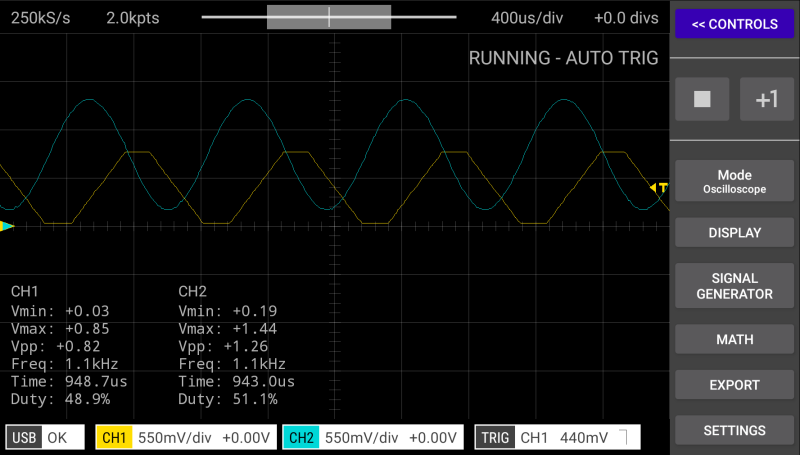Click the trigger rising edge symbol
The height and width of the screenshot is (455, 800).
point(625,437)
